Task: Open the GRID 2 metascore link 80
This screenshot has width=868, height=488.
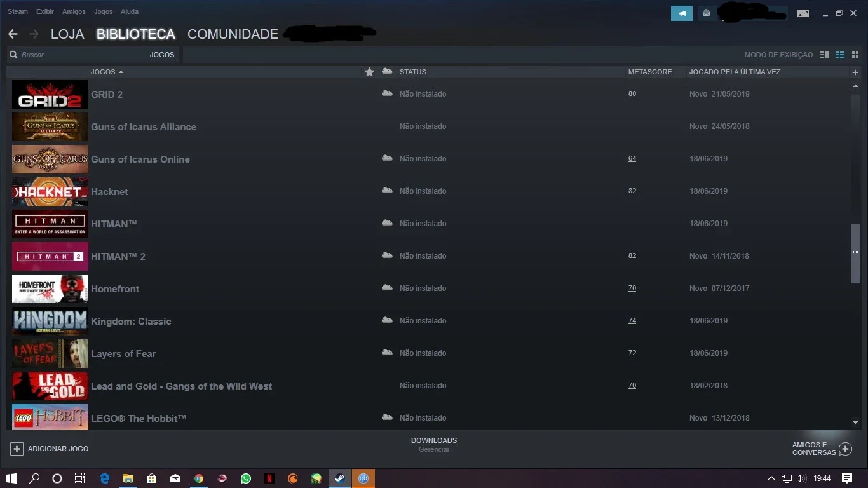Action: 632,94
